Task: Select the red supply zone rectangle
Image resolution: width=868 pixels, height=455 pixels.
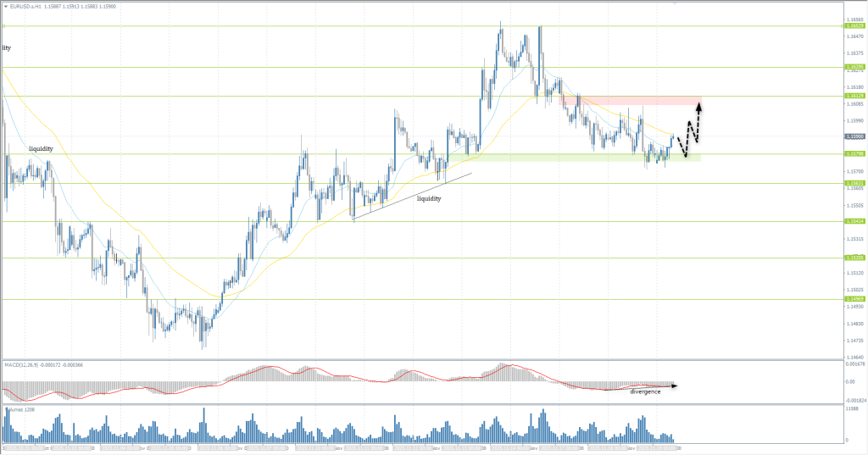Action: click(629, 100)
